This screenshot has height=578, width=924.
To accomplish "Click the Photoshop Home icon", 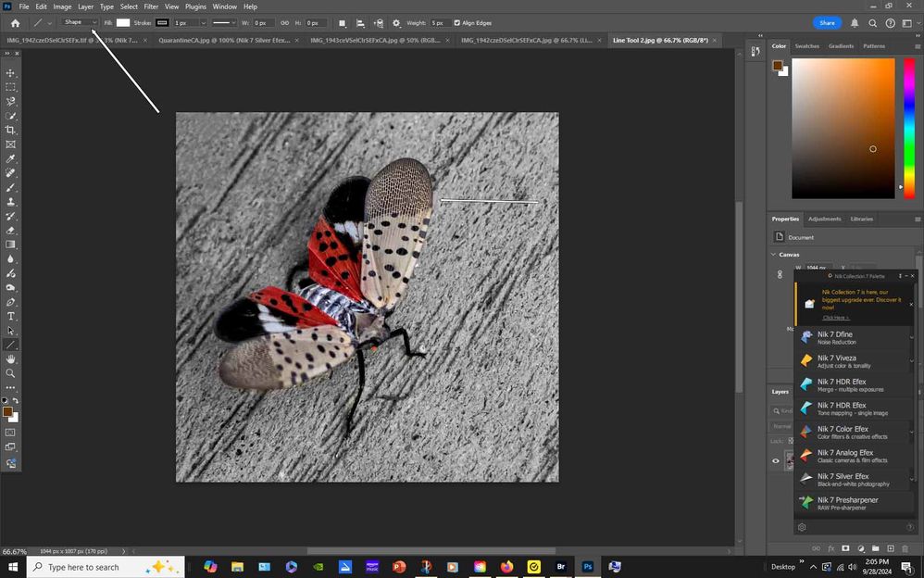I will pos(15,22).
